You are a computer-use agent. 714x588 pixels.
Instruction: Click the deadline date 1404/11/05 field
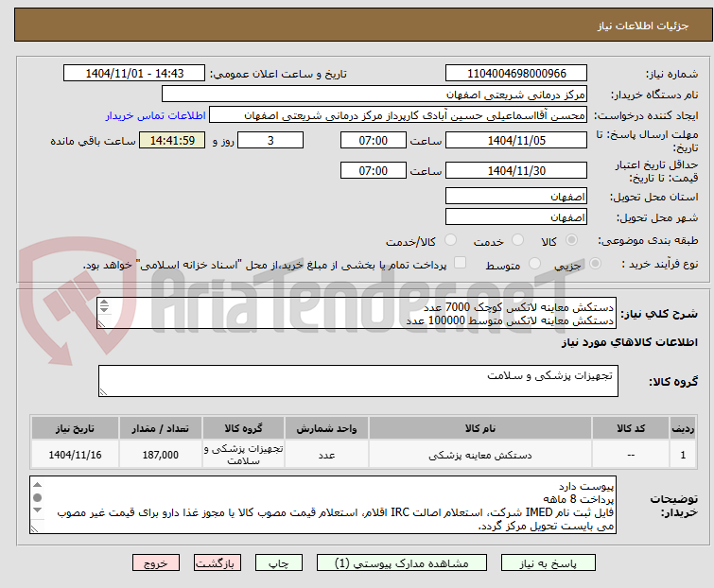(x=516, y=140)
